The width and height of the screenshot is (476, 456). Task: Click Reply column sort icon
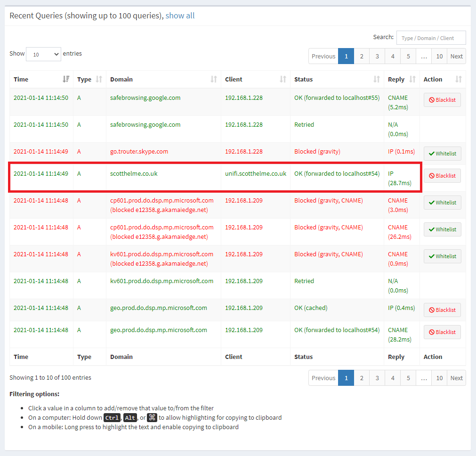tap(412, 79)
